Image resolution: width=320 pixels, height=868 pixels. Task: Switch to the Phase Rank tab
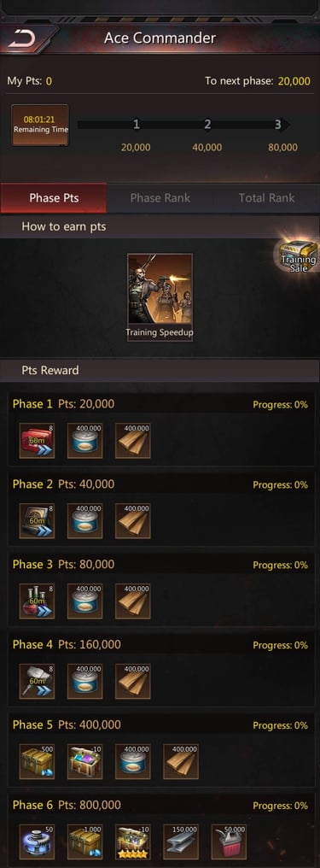click(x=160, y=197)
